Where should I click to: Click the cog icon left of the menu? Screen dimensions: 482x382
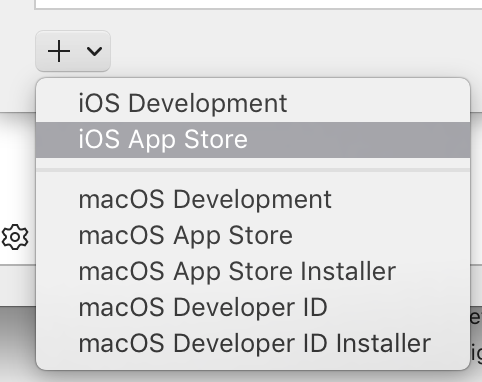click(x=15, y=237)
